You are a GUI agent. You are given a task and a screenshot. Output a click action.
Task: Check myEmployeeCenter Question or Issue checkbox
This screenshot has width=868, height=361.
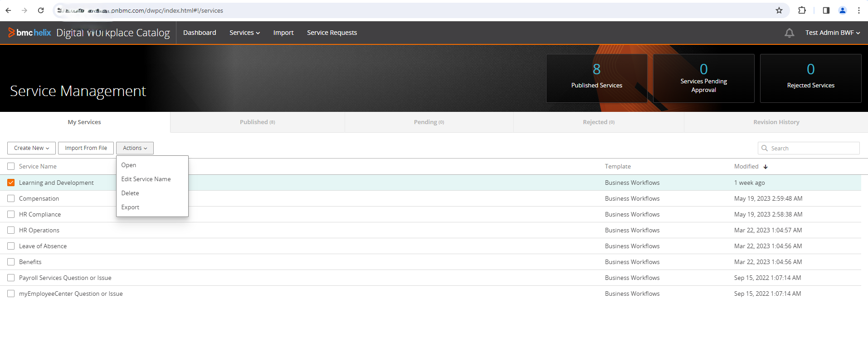[11, 294]
